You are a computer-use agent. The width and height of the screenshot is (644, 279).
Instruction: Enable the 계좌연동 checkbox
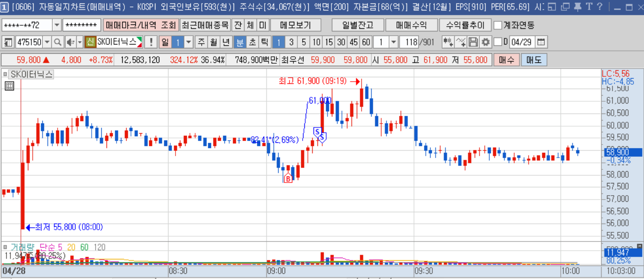[498, 25]
